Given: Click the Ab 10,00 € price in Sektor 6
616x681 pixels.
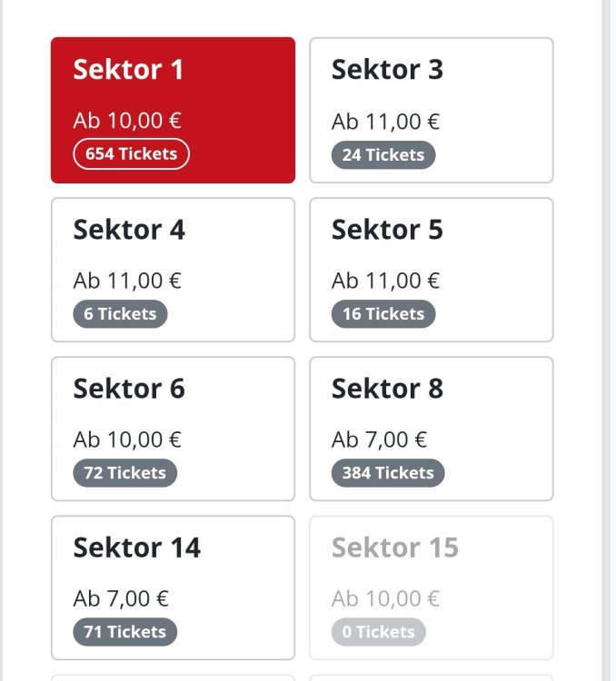Looking at the screenshot, I should [x=127, y=440].
